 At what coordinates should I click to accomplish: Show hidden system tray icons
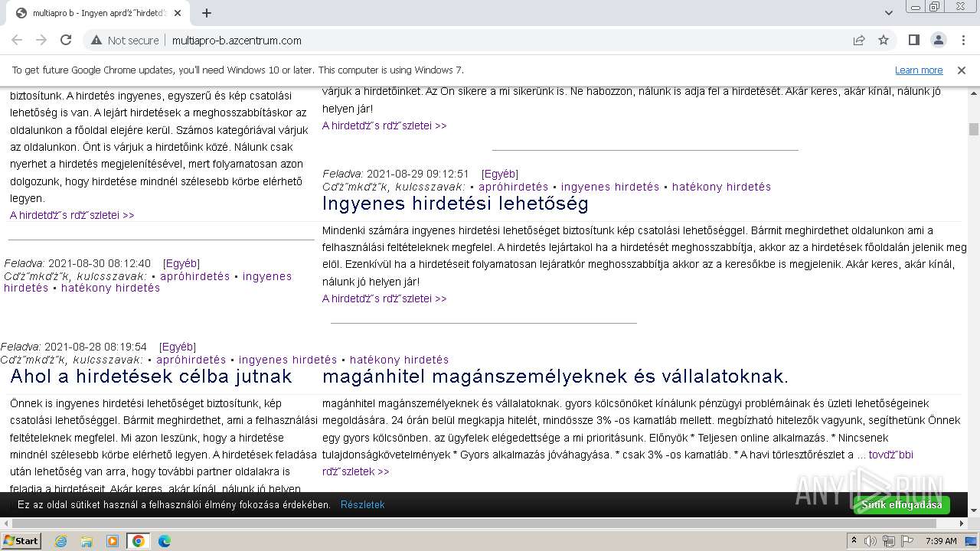coord(854,541)
